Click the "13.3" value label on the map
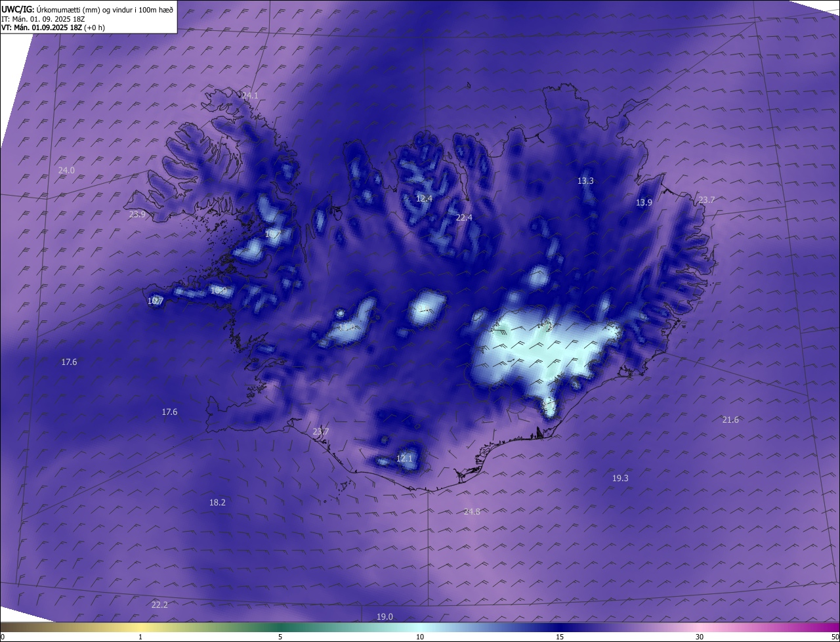Image resolution: width=840 pixels, height=642 pixels. [585, 181]
